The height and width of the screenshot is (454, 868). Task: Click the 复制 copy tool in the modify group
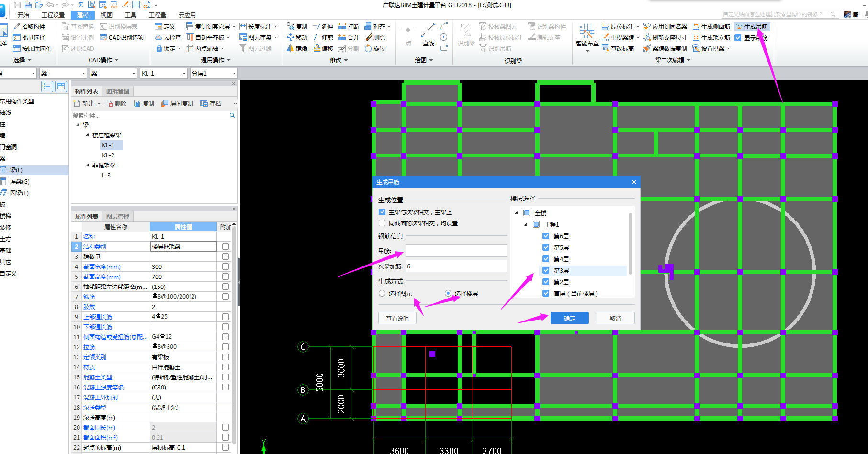click(297, 26)
